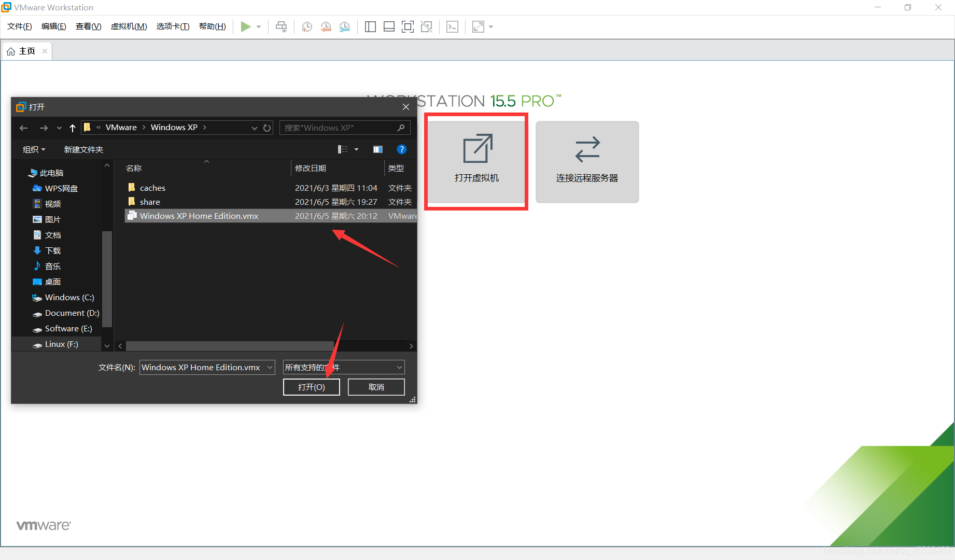Open the 编辑(E) menu
The width and height of the screenshot is (955, 560).
click(54, 26)
